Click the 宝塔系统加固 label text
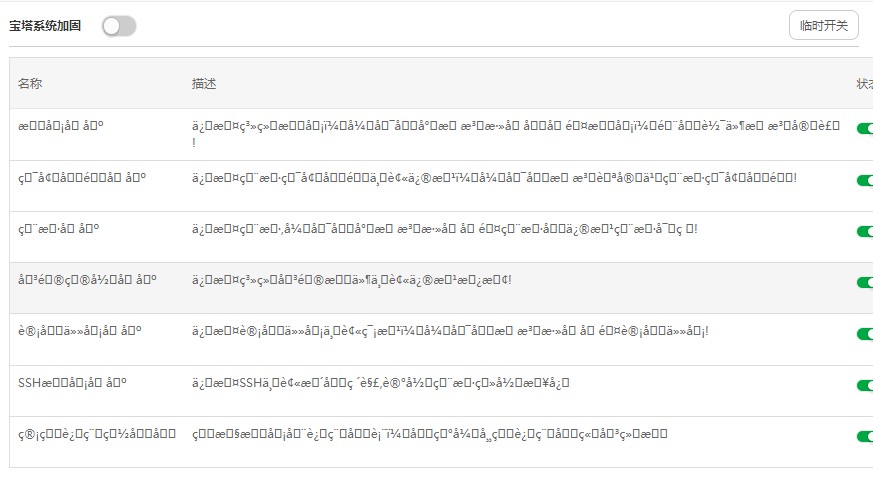The image size is (873, 489). pos(45,26)
